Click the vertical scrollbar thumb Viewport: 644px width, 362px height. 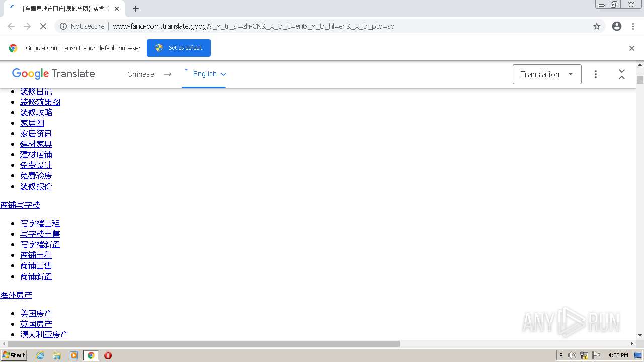[x=640, y=80]
